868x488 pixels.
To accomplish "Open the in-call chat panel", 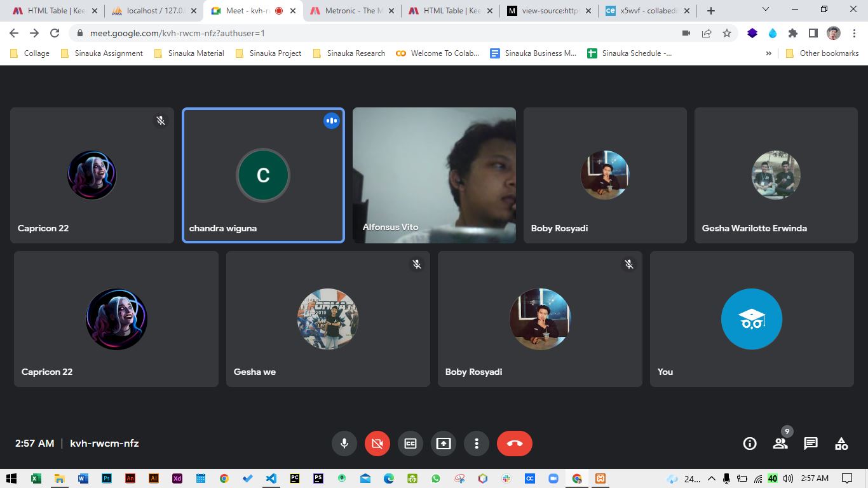I will 811,444.
